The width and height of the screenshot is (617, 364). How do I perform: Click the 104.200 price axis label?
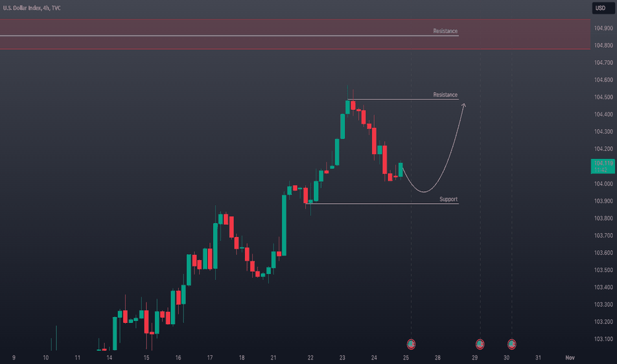click(x=603, y=149)
